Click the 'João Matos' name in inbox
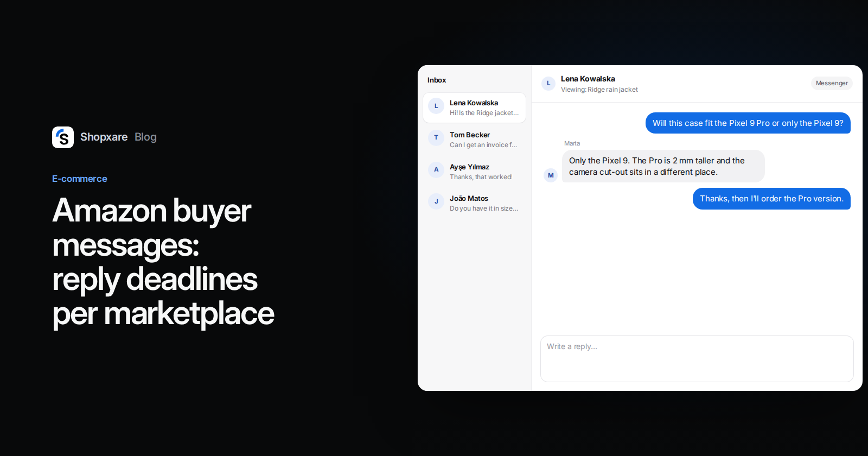The height and width of the screenshot is (456, 868). [469, 198]
